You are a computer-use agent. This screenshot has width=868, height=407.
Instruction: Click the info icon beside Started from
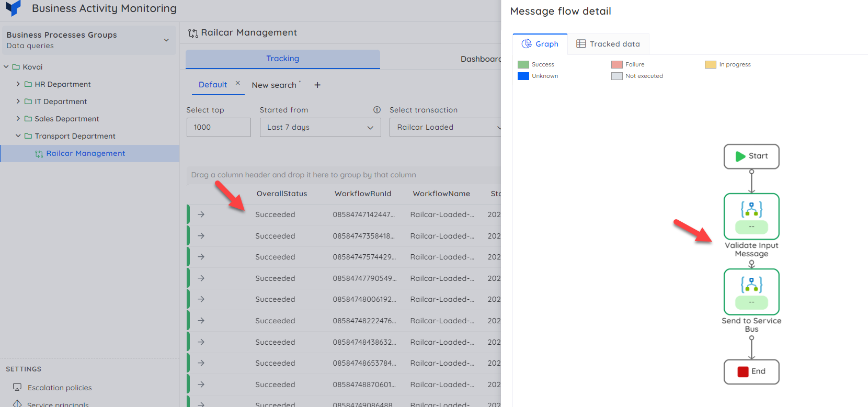click(x=377, y=110)
